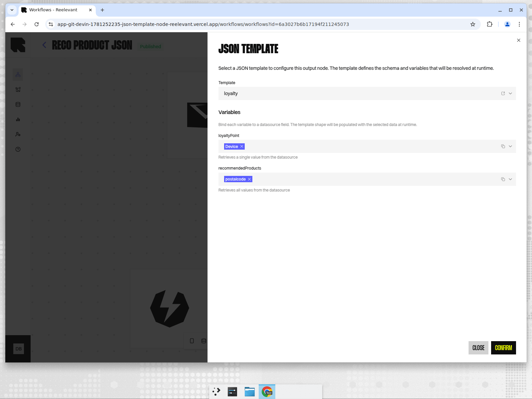Open the application launcher on taskbar
532x399 pixels.
click(x=216, y=392)
